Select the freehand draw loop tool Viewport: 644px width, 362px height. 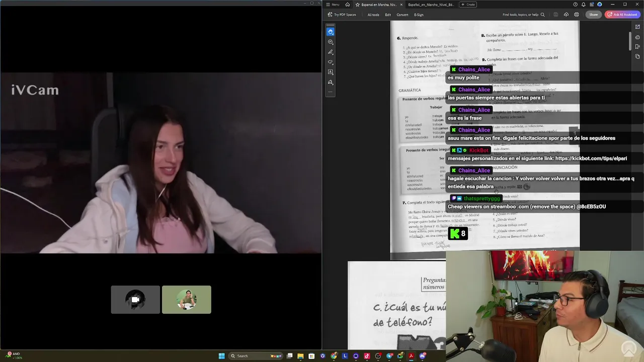[x=331, y=62]
